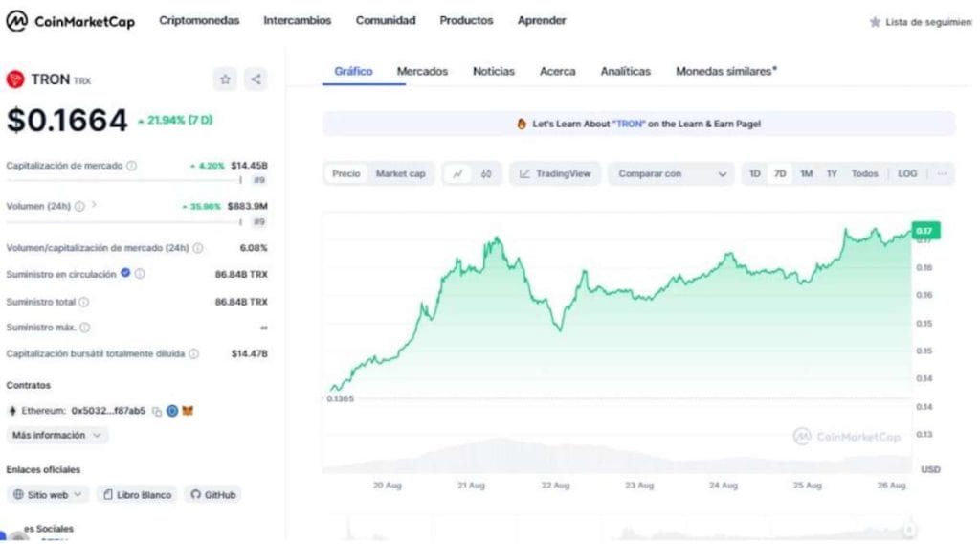
Task: Click the Ethereum address 0x5032...f87ab5
Action: tap(108, 411)
